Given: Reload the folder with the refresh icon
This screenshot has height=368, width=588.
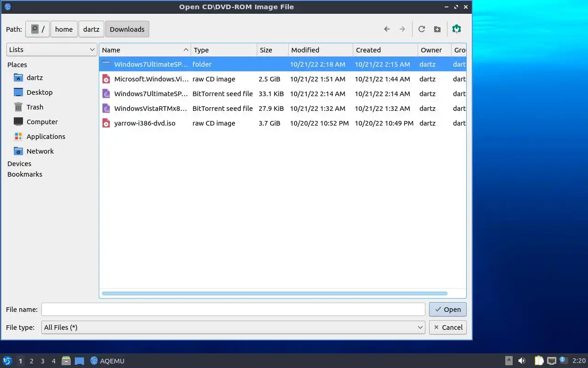Looking at the screenshot, I should point(422,29).
